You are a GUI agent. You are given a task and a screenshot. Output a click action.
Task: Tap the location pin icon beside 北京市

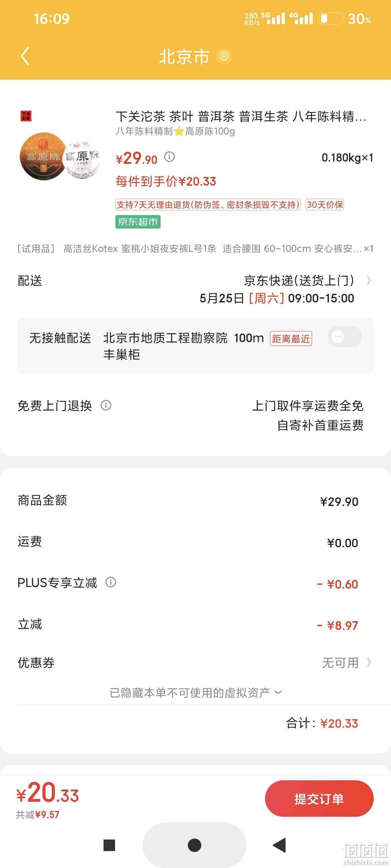click(x=224, y=56)
